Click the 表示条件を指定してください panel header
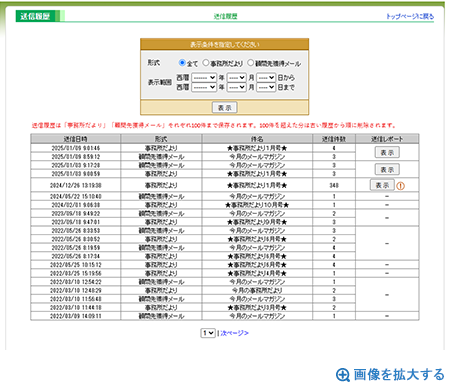450x386 pixels. point(225,44)
